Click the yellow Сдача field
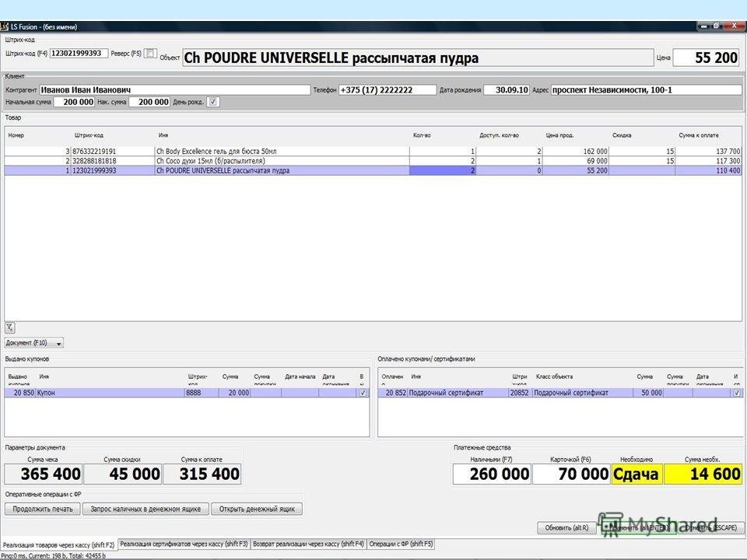 637,474
